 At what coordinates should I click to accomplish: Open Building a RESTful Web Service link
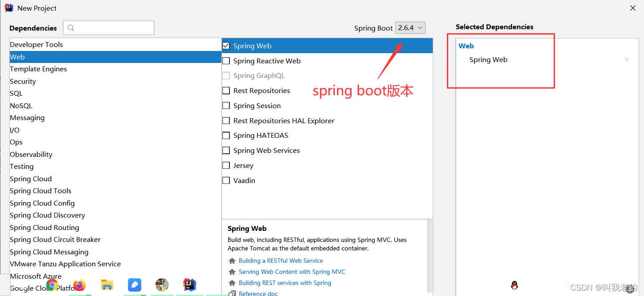[281, 261]
